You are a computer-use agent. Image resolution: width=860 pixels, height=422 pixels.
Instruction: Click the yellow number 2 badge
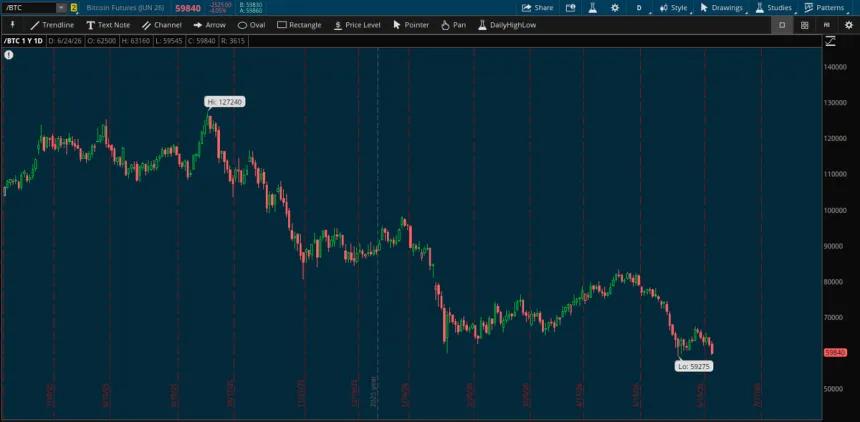click(x=74, y=8)
